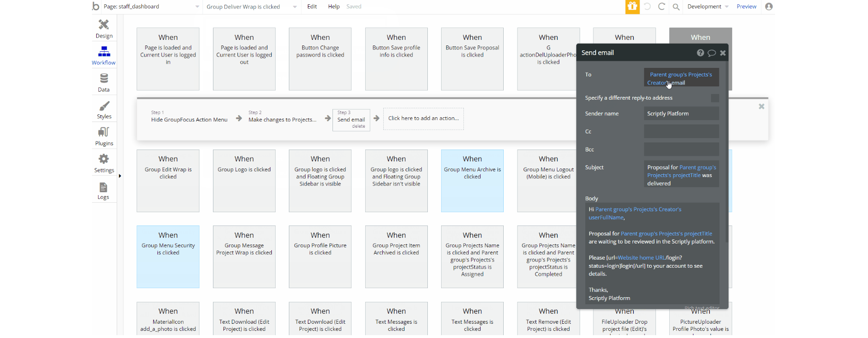Open the Development version dropdown
The width and height of the screenshot is (868, 338).
(708, 7)
